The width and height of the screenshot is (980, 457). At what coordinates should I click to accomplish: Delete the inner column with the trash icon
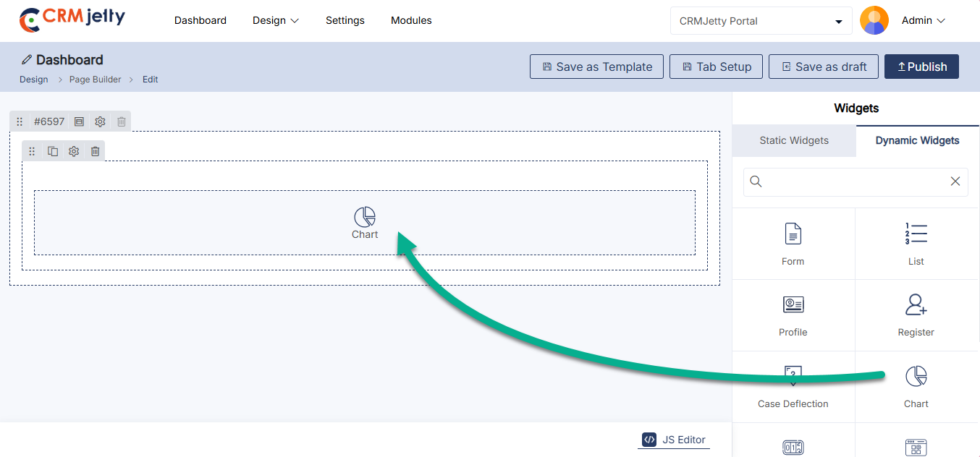[x=95, y=151]
